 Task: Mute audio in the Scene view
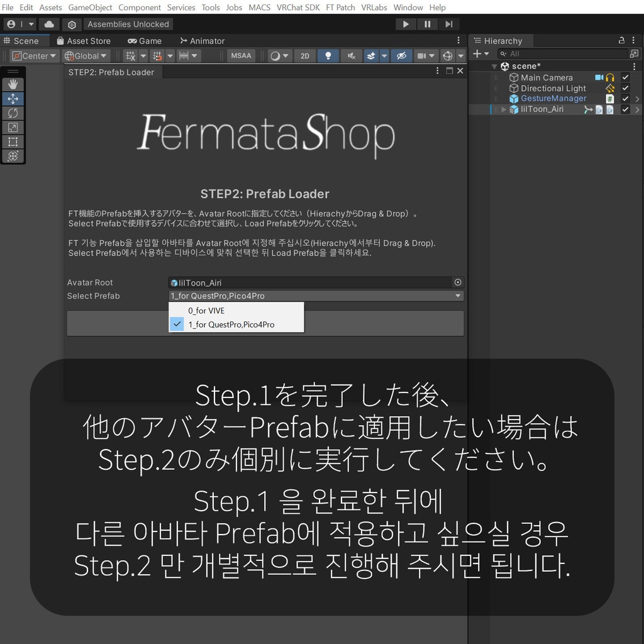tap(350, 55)
